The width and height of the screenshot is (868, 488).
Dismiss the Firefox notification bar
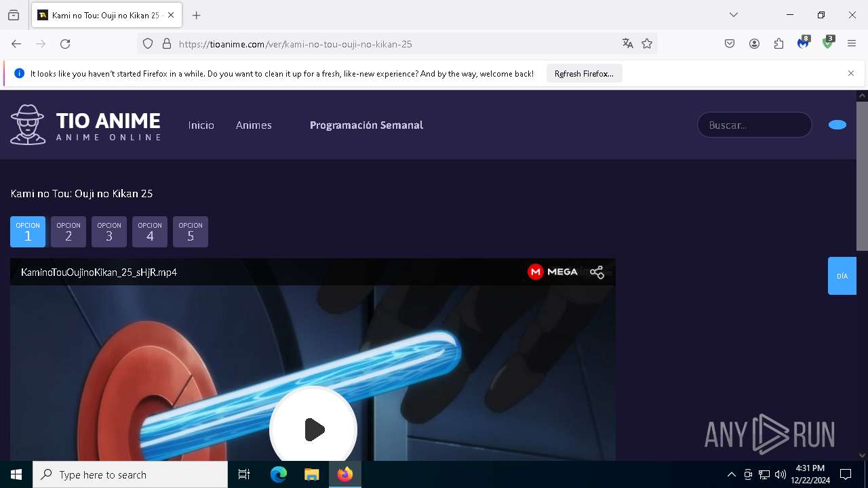click(851, 73)
